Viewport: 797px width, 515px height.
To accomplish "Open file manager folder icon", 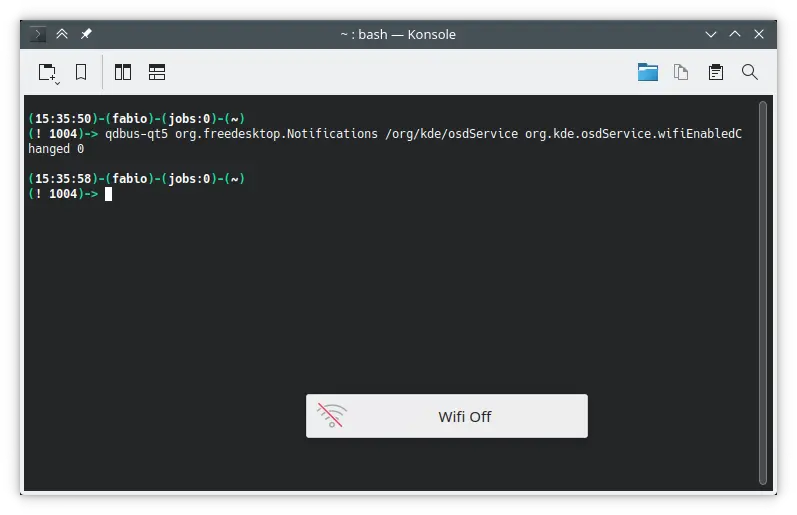I will tap(648, 72).
